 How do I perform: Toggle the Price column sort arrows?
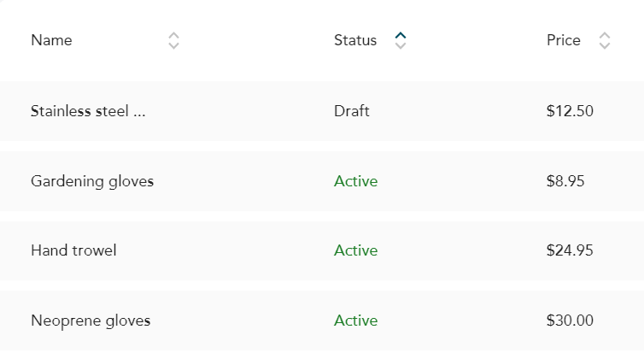coord(605,41)
